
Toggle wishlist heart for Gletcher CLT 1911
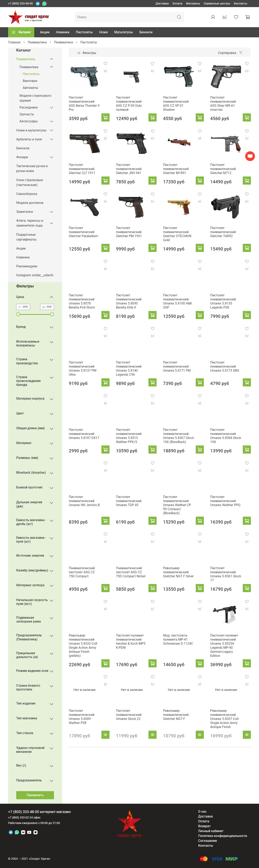105,131
